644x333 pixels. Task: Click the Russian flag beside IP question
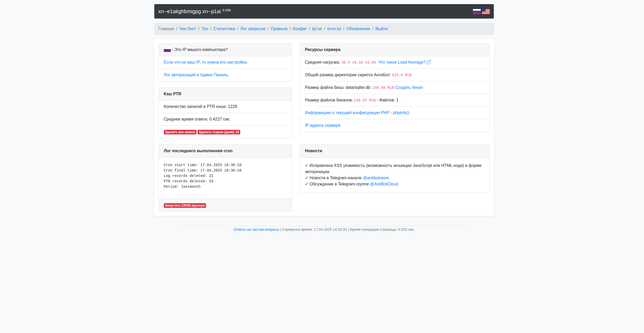click(x=167, y=50)
